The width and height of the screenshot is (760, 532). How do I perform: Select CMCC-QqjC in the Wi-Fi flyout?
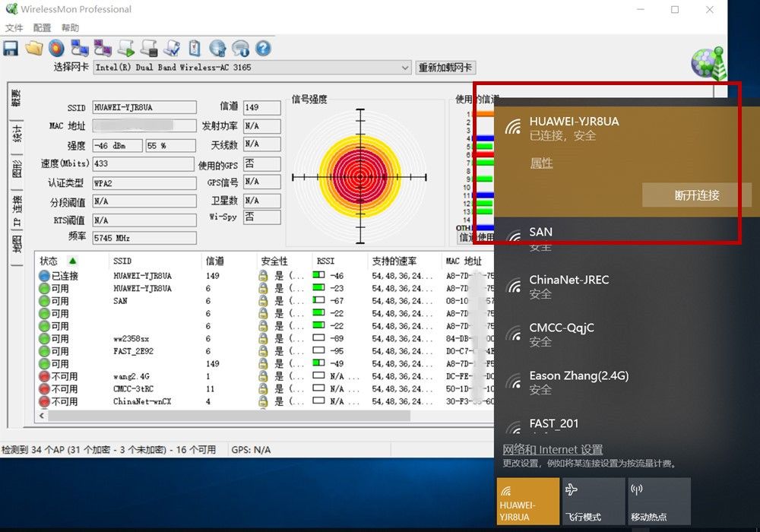click(627, 334)
